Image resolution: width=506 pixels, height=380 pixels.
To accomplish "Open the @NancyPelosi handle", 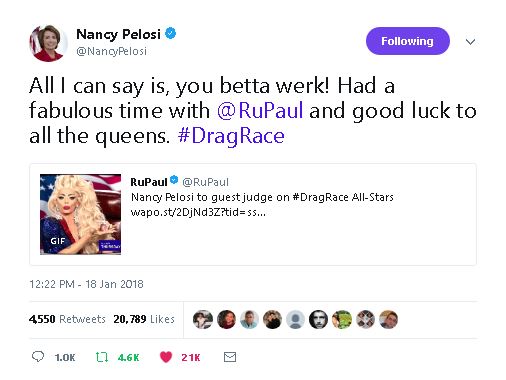I will pyautogui.click(x=112, y=51).
